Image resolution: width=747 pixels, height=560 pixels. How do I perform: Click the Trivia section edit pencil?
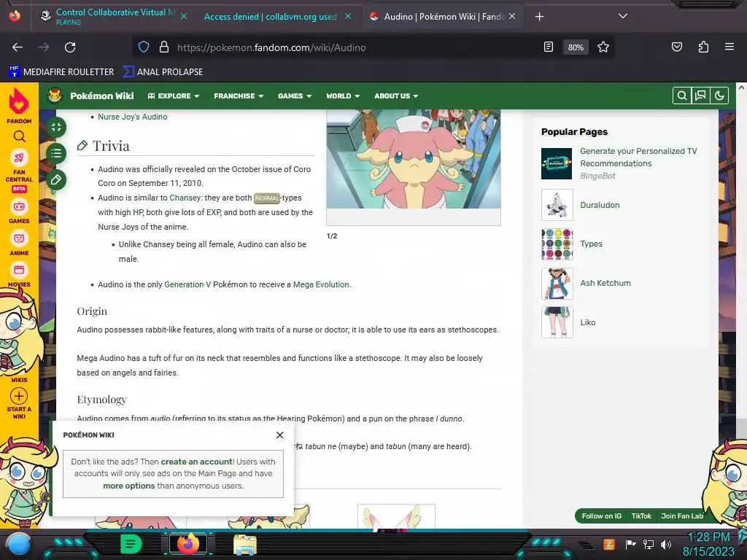click(82, 145)
